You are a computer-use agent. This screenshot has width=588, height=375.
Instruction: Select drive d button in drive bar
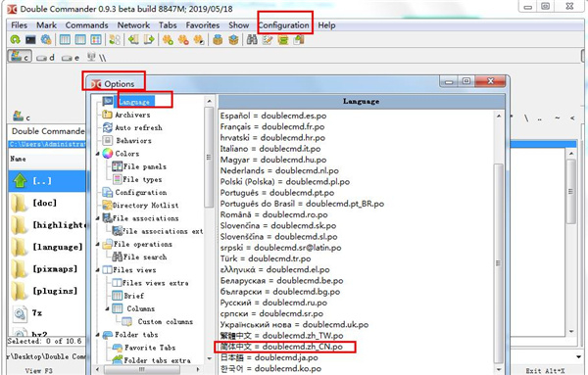[x=46, y=58]
